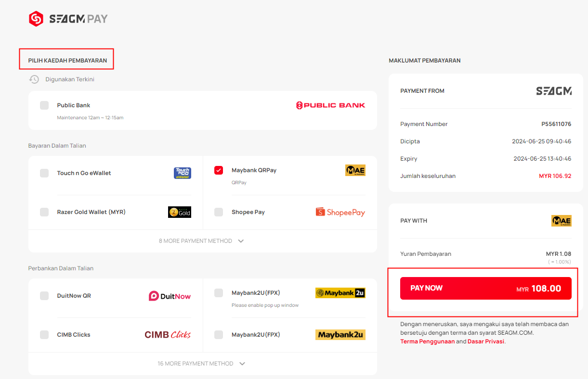
Task: Click the total amount MYR 106.92
Action: pyautogui.click(x=555, y=176)
